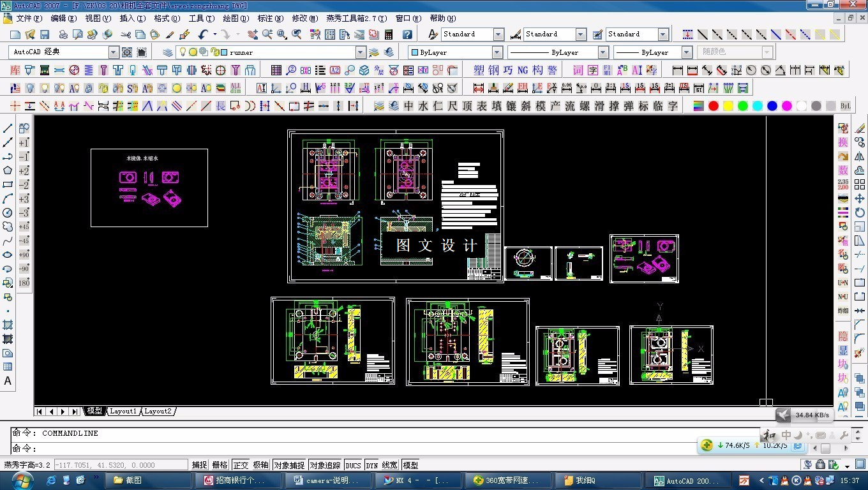Screen dimensions: 868x490
Task: Select the Rectangle drawing tool
Action: click(x=8, y=184)
